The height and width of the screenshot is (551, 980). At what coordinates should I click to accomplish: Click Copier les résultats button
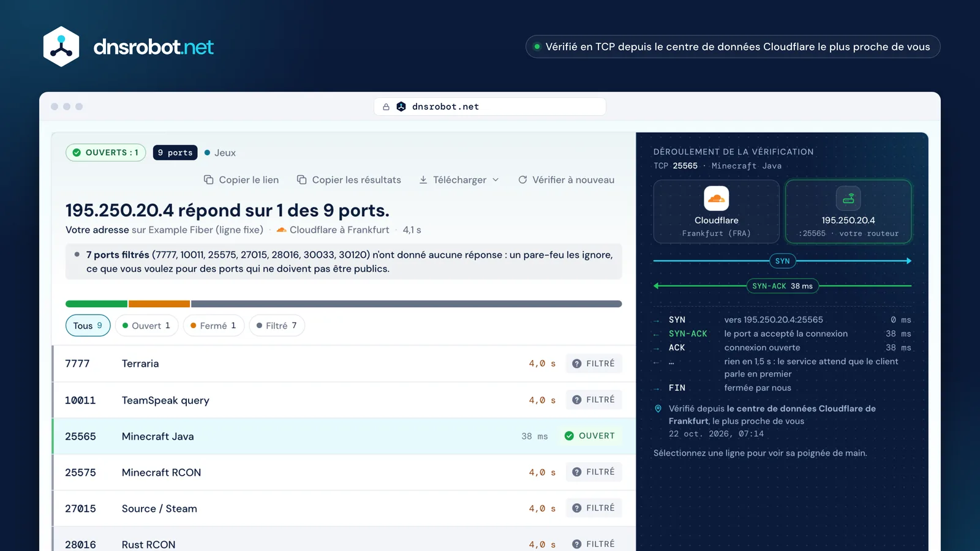[349, 179]
